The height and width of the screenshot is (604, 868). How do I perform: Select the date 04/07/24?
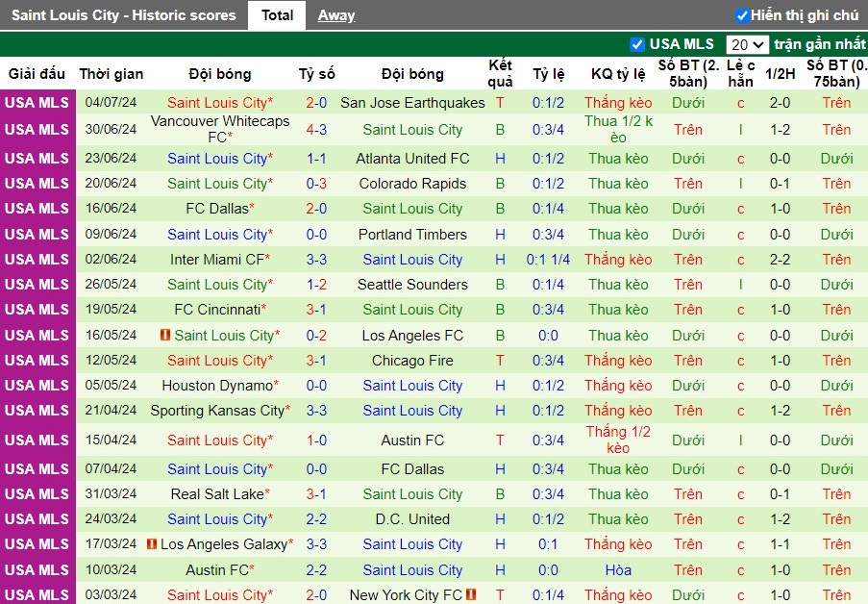(111, 103)
